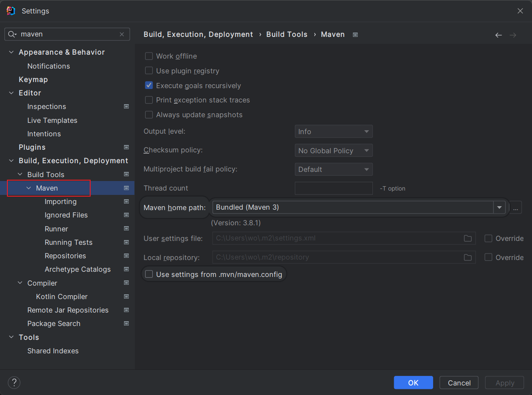Click the folder icon for Local repository
Screen dimensions: 532x395
coord(468,257)
